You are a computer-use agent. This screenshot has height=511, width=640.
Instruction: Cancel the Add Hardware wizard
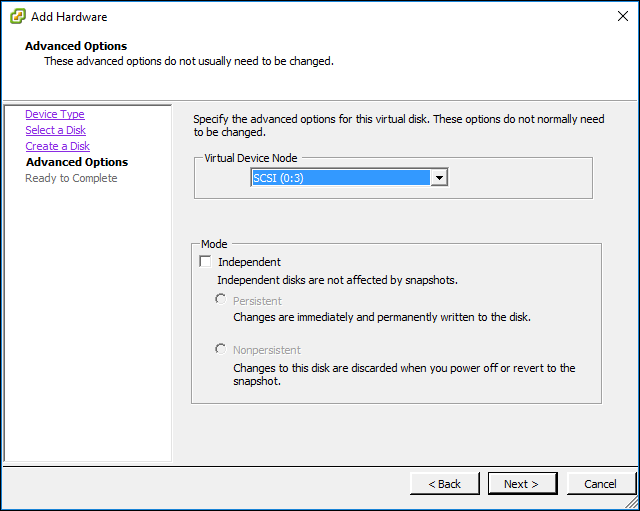click(x=601, y=484)
